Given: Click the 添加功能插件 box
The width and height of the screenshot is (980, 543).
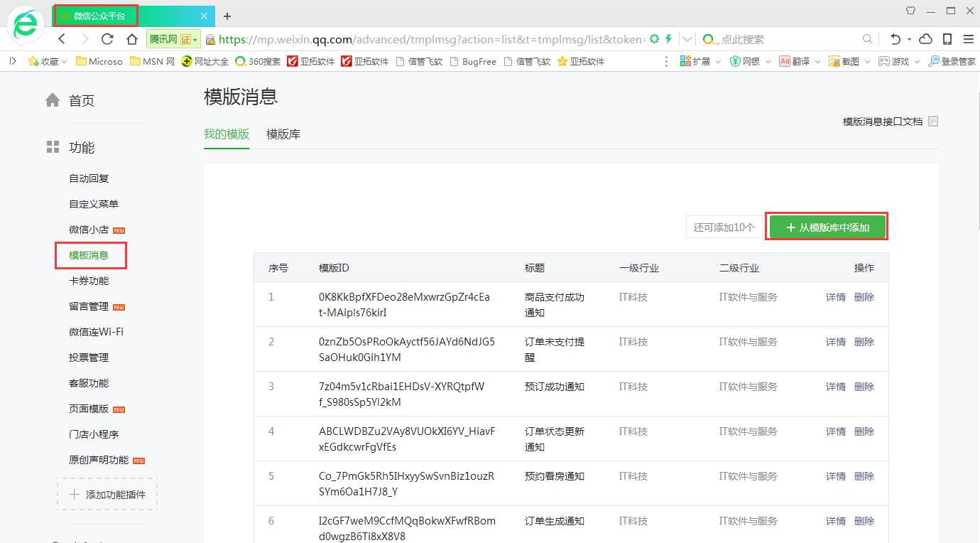Looking at the screenshot, I should tap(107, 494).
